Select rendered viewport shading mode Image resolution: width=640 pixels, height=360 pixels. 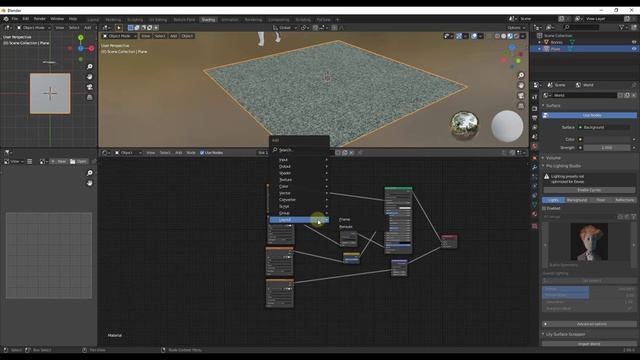coord(516,36)
